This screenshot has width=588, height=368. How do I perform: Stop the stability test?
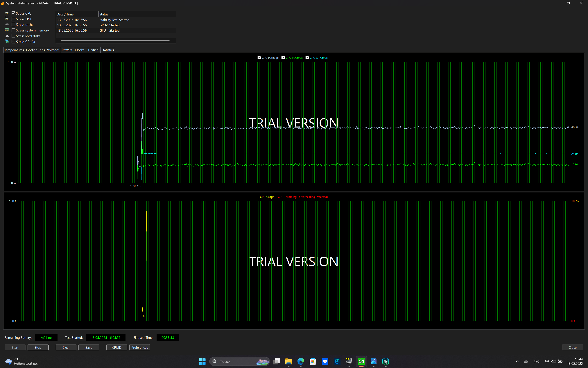(x=38, y=347)
